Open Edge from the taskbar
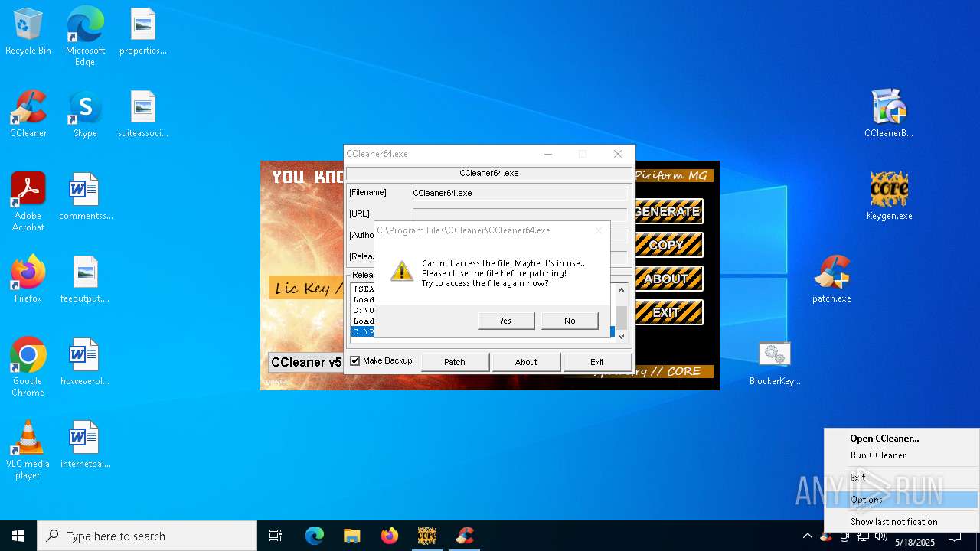 click(x=315, y=536)
